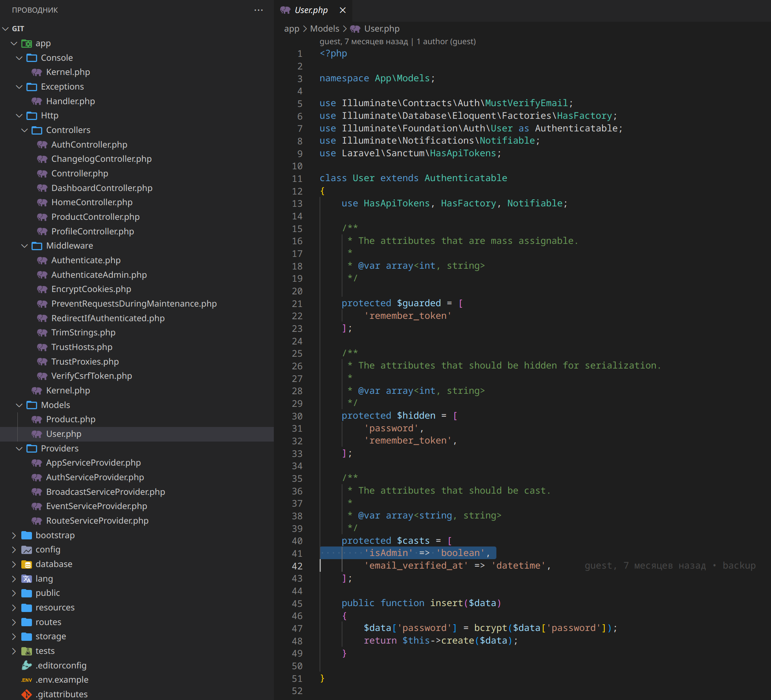Viewport: 771px width, 700px height.
Task: Click the 1 author (guest) code lens
Action: (x=446, y=41)
